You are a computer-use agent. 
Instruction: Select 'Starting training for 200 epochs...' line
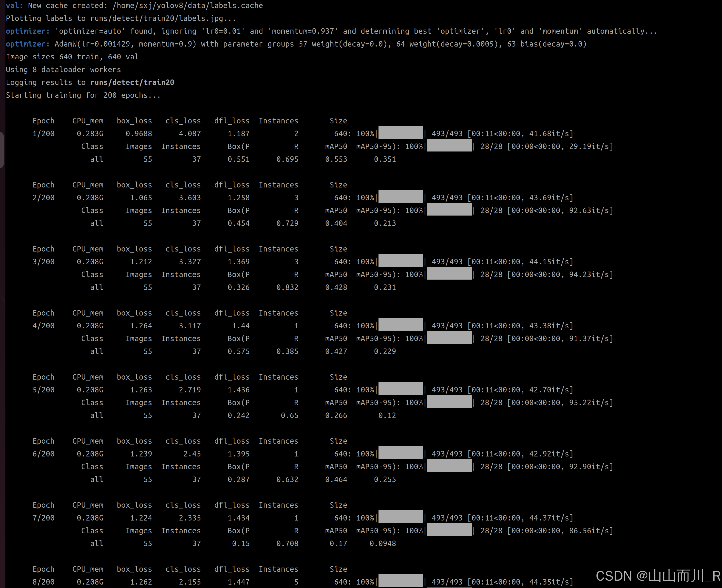(x=83, y=95)
